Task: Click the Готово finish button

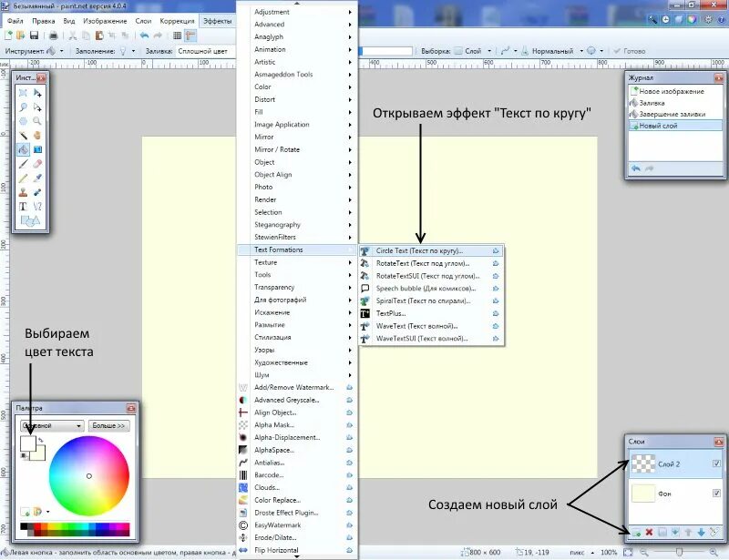Action: (630, 51)
